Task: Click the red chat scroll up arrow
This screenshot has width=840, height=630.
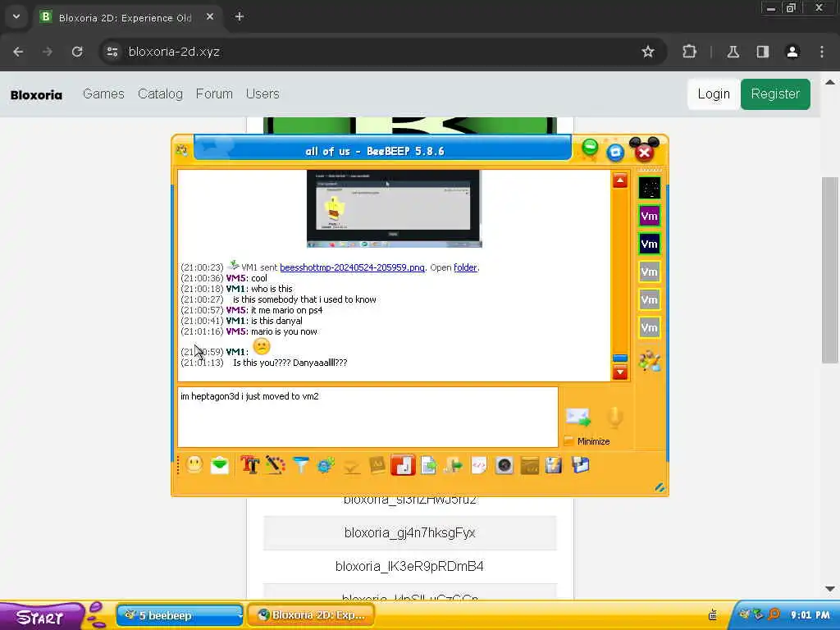Action: point(620,180)
